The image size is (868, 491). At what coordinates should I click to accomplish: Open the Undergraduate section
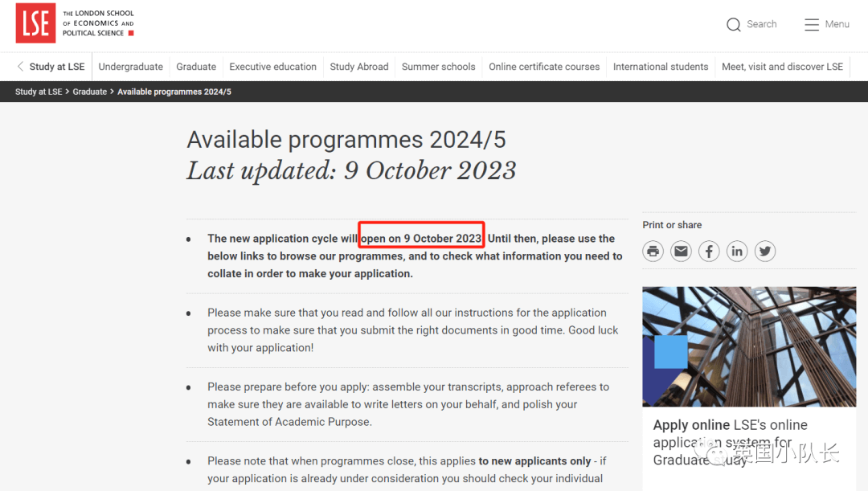coord(131,67)
